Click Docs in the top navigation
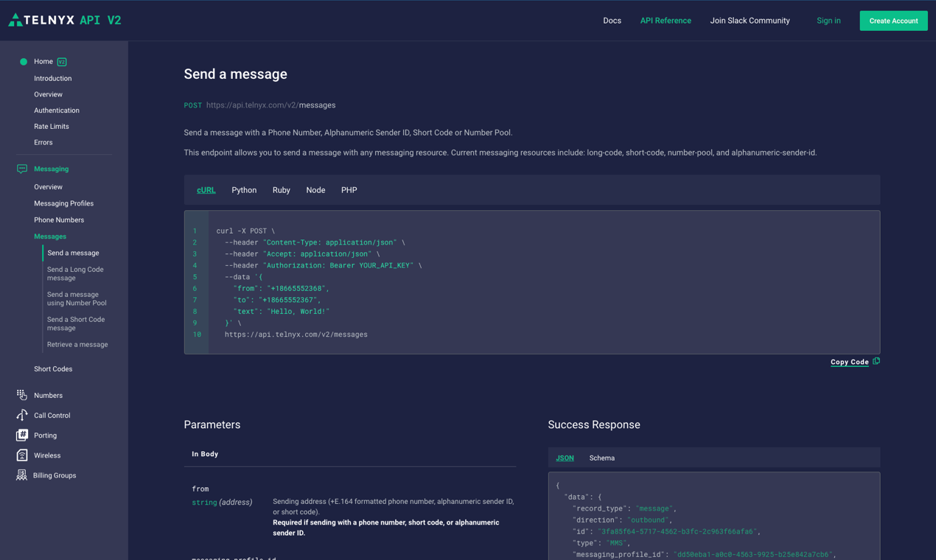 pyautogui.click(x=612, y=21)
